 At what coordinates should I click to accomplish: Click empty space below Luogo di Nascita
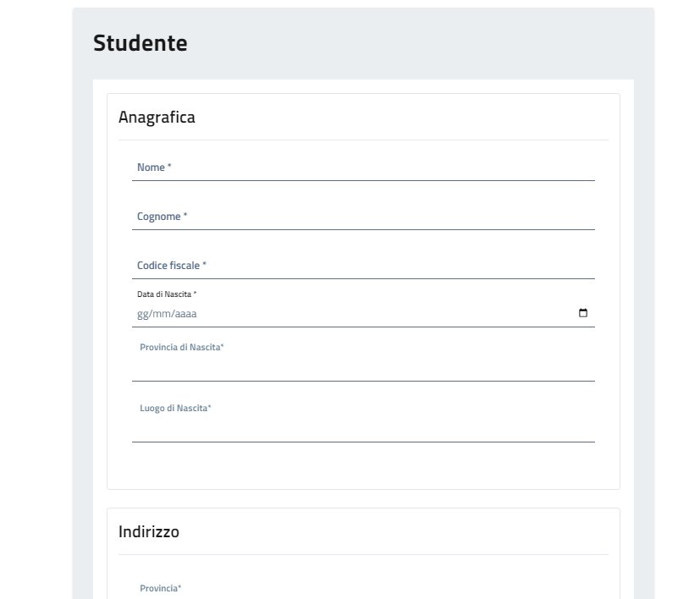tap(363, 465)
